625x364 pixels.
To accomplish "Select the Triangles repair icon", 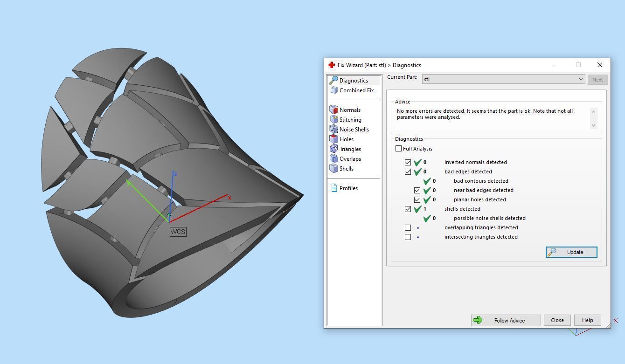I will 333,149.
